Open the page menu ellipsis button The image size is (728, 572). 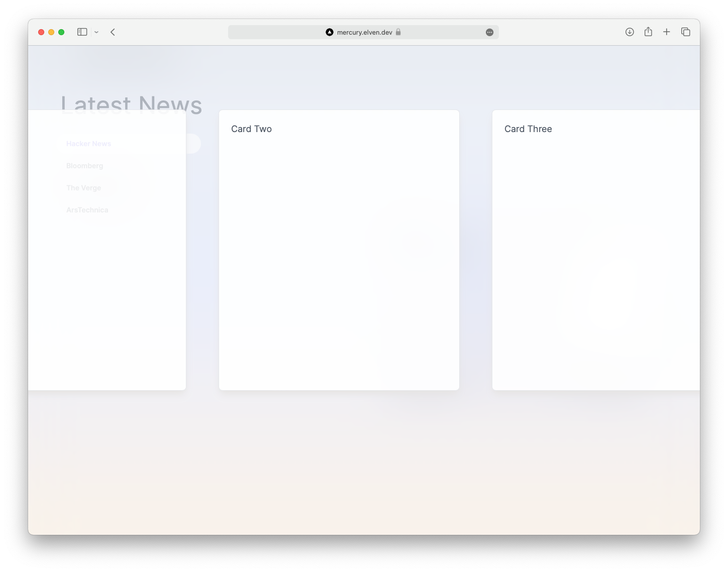click(489, 32)
